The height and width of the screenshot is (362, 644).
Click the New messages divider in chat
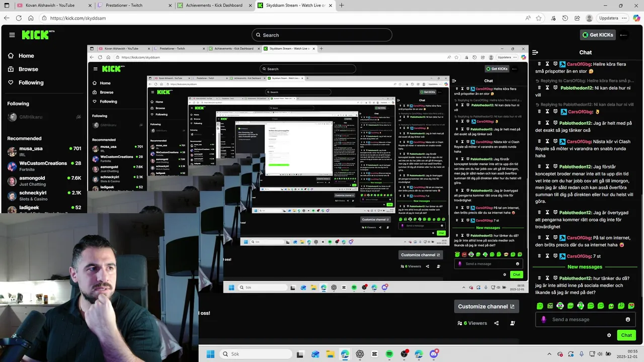point(585,267)
